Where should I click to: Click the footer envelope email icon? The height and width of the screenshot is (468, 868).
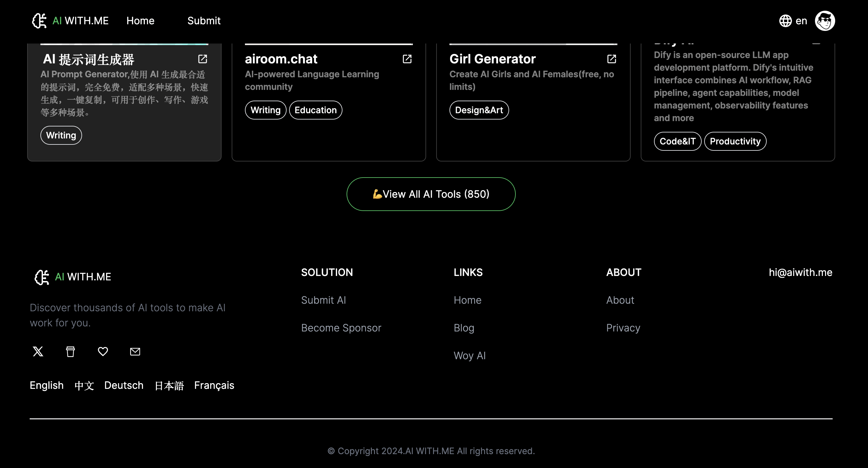pyautogui.click(x=135, y=352)
